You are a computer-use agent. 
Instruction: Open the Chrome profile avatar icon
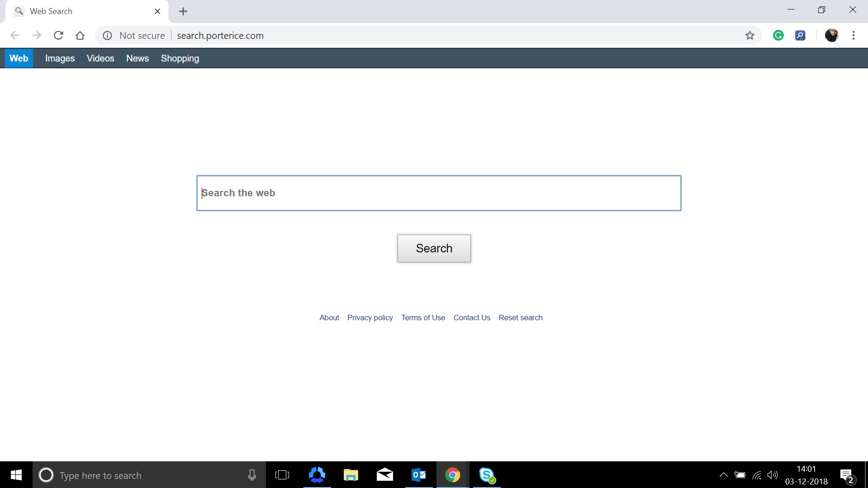pyautogui.click(x=832, y=35)
